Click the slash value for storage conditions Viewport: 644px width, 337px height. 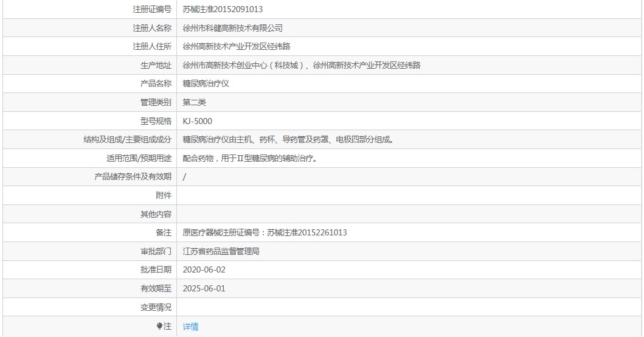(184, 177)
